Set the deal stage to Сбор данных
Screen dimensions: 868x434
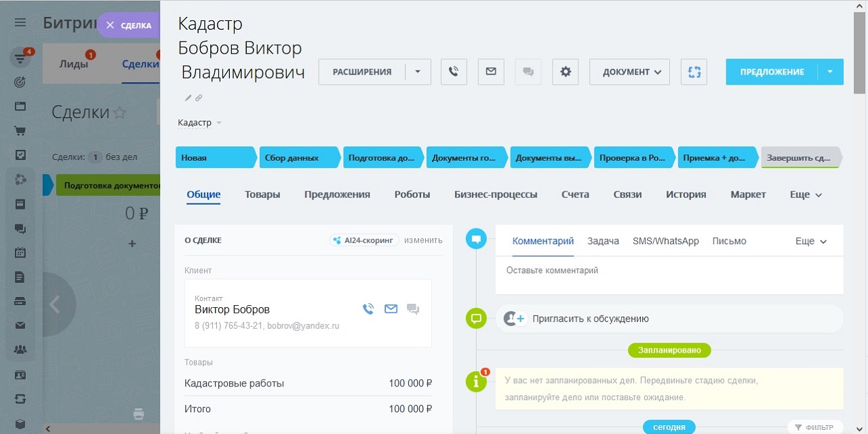(x=297, y=158)
